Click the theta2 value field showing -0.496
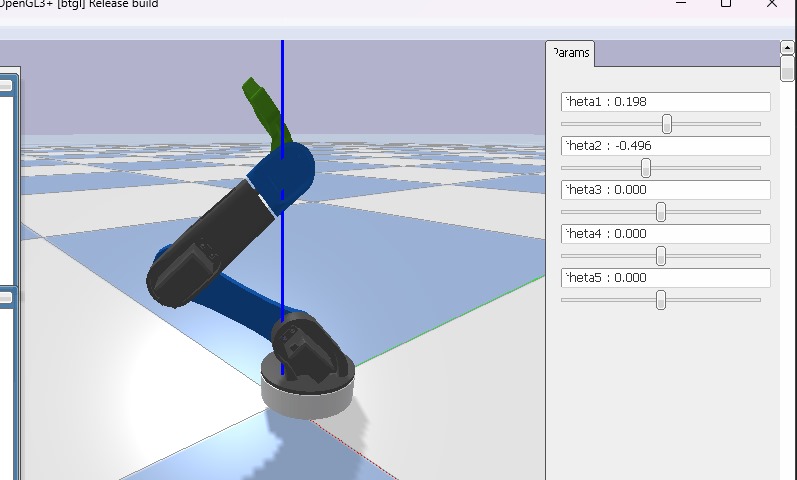This screenshot has width=797, height=480. [666, 146]
